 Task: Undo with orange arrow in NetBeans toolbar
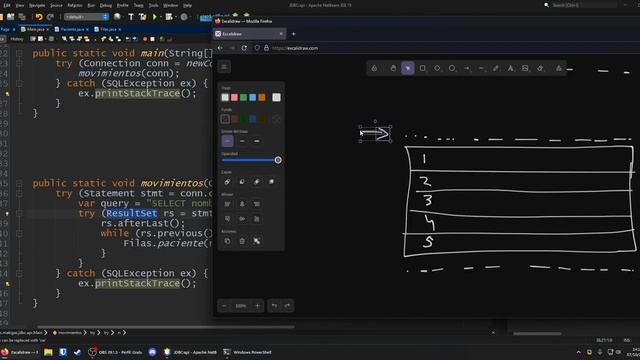(39, 17)
